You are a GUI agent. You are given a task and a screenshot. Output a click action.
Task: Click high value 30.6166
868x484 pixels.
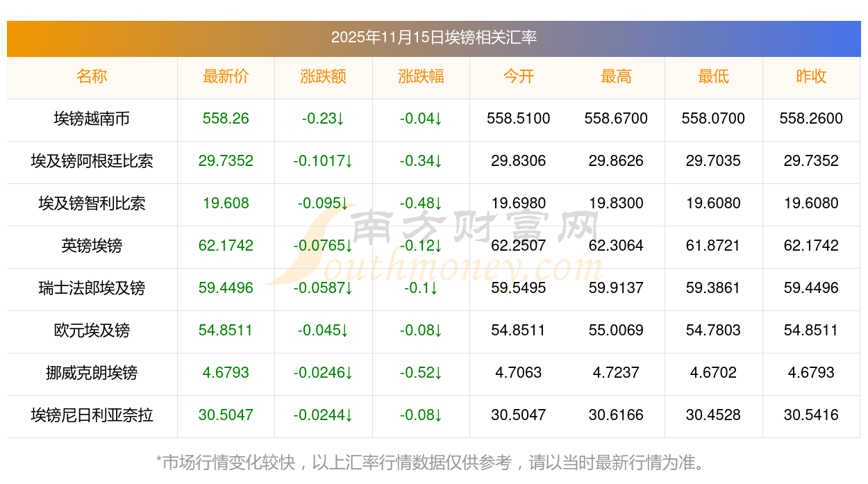tap(616, 415)
